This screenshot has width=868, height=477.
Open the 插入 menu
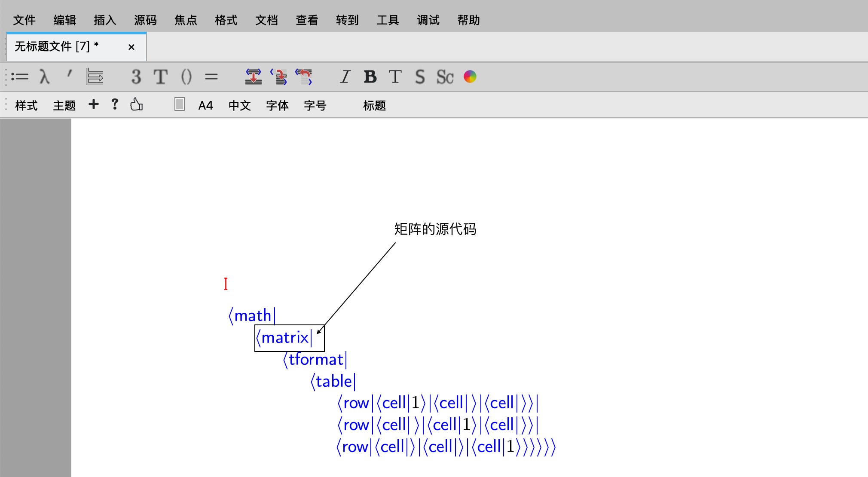point(105,20)
